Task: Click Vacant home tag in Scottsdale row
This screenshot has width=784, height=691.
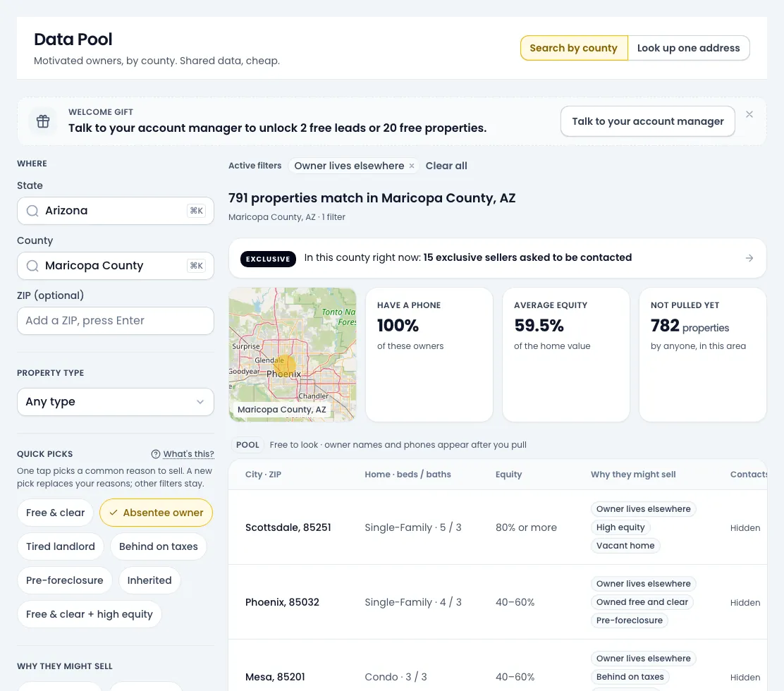Action: [x=625, y=546]
